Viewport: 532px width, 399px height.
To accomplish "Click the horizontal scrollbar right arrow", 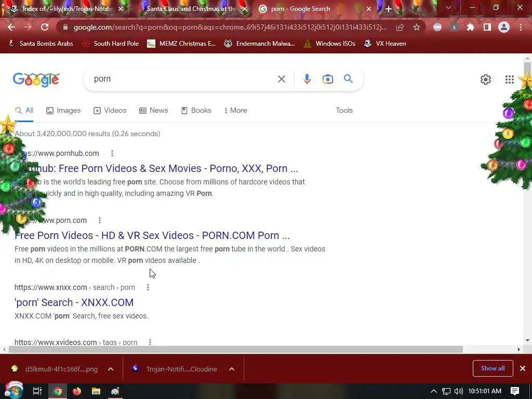I will (518, 349).
